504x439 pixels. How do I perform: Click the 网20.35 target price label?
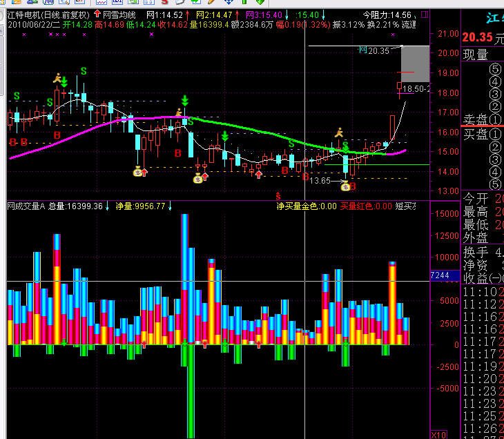tap(374, 50)
